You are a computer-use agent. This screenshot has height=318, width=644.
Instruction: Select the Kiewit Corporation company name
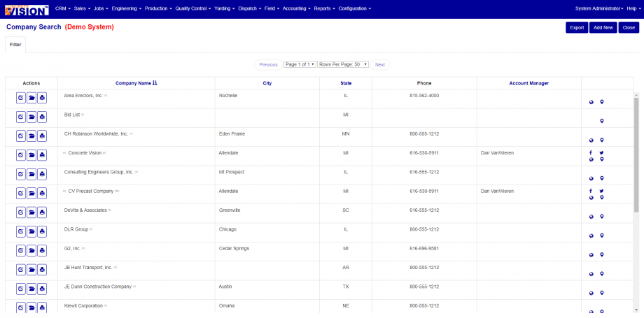(83, 305)
